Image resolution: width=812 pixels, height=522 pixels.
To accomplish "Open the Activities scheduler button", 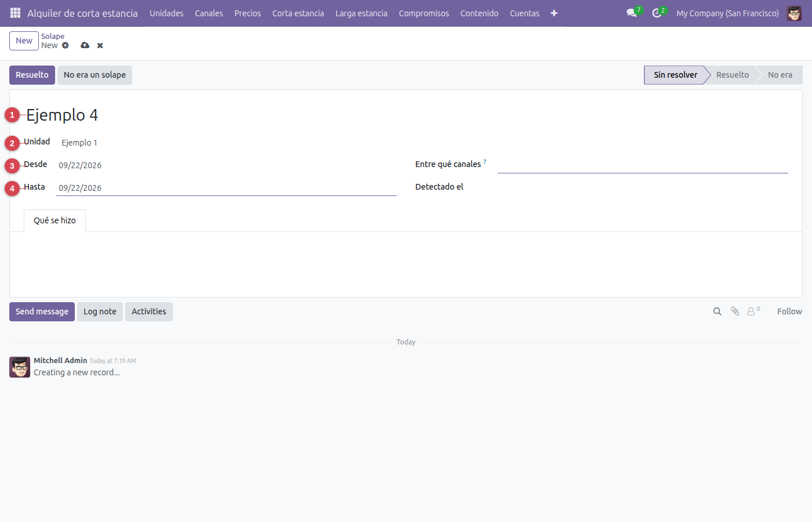I will pyautogui.click(x=149, y=311).
